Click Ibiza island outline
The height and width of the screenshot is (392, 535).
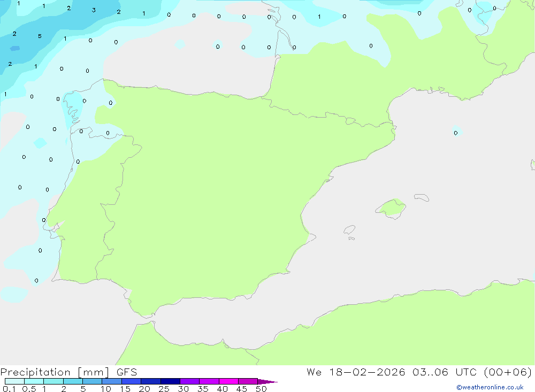(x=349, y=229)
